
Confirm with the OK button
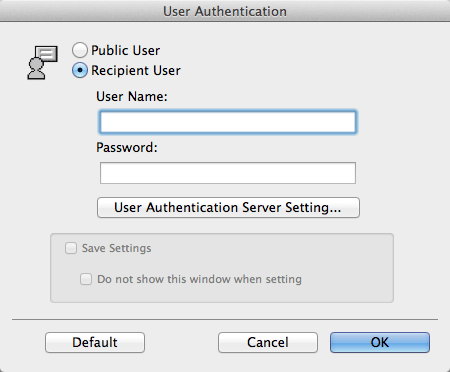[380, 342]
